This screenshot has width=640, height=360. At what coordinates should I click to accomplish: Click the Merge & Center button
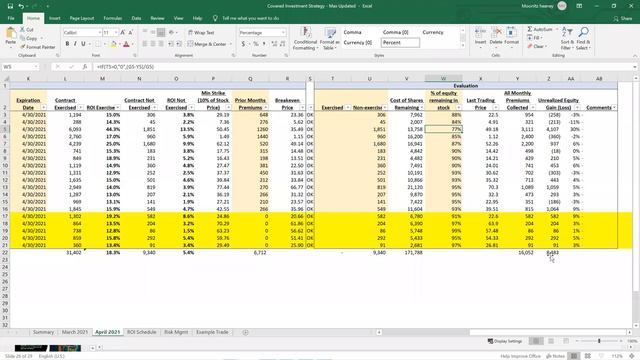(207, 44)
